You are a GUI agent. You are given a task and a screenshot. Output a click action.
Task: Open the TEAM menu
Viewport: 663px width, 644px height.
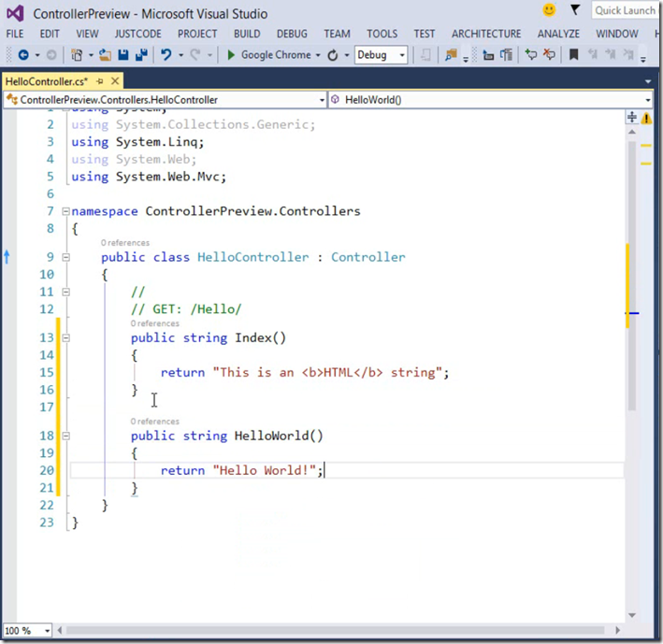click(337, 34)
